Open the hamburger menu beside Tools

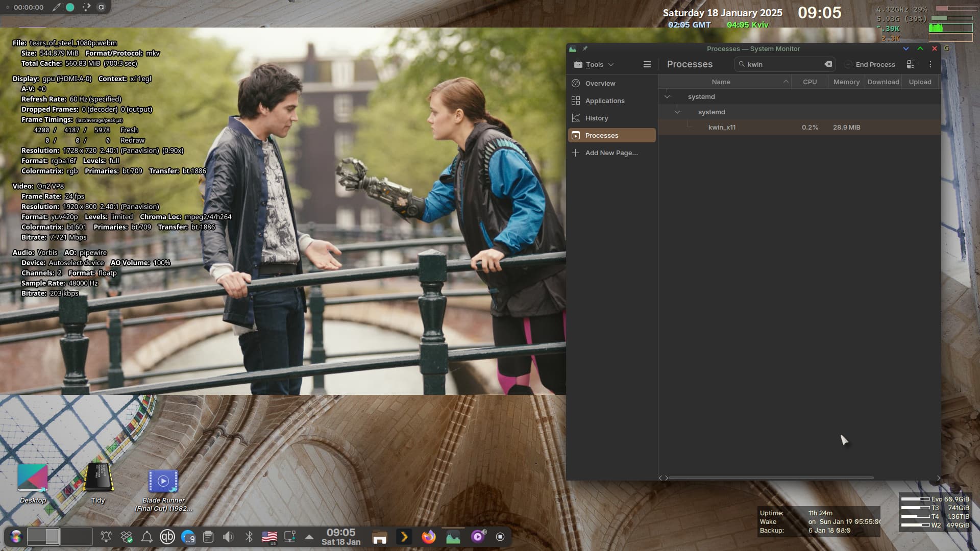pos(647,64)
